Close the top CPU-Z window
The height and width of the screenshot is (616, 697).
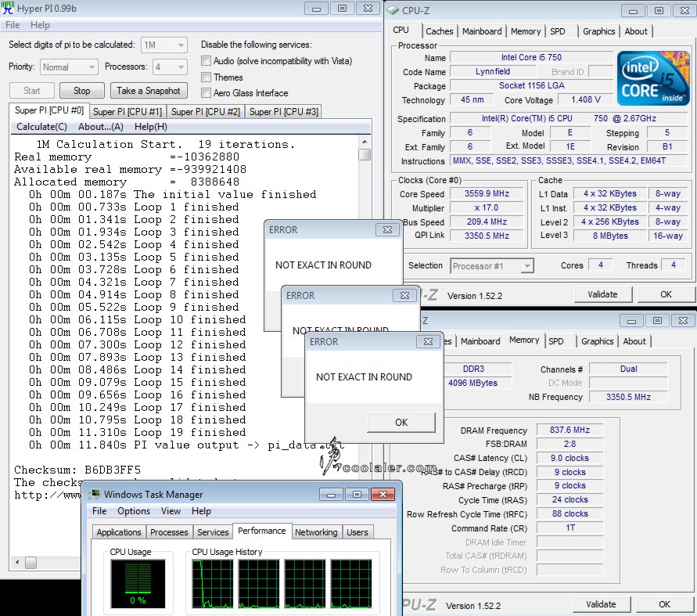pyautogui.click(x=685, y=11)
